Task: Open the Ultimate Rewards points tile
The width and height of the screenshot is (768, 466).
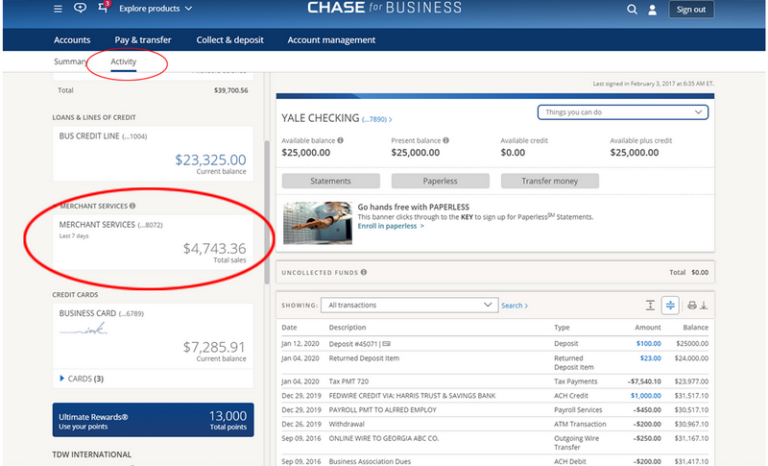Action: (153, 420)
